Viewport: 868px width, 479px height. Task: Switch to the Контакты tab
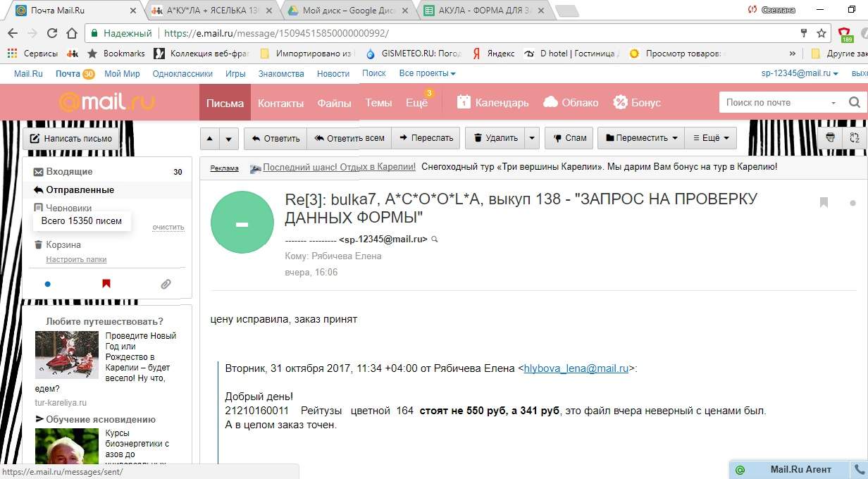point(280,103)
